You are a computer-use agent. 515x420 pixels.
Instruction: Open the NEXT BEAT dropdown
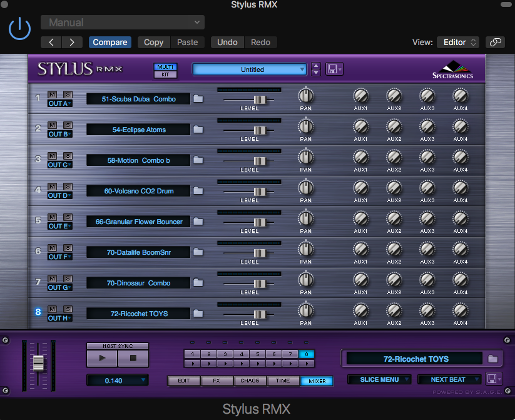449,379
